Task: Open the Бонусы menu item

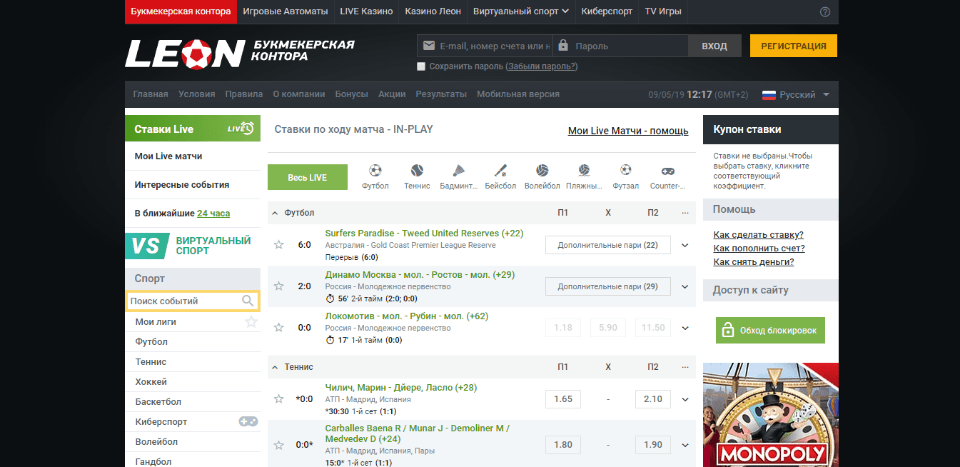Action: pos(351,94)
